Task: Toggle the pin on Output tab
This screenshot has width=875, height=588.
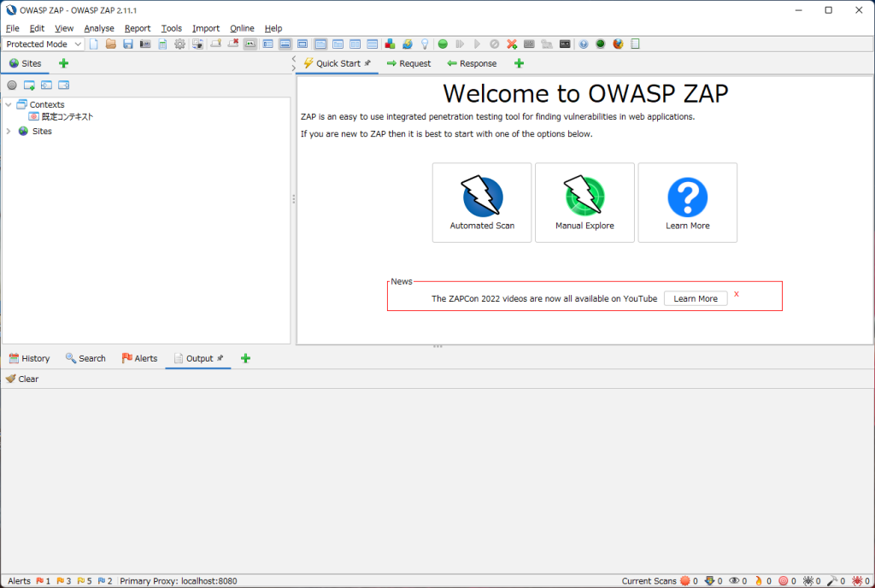Action: click(220, 358)
